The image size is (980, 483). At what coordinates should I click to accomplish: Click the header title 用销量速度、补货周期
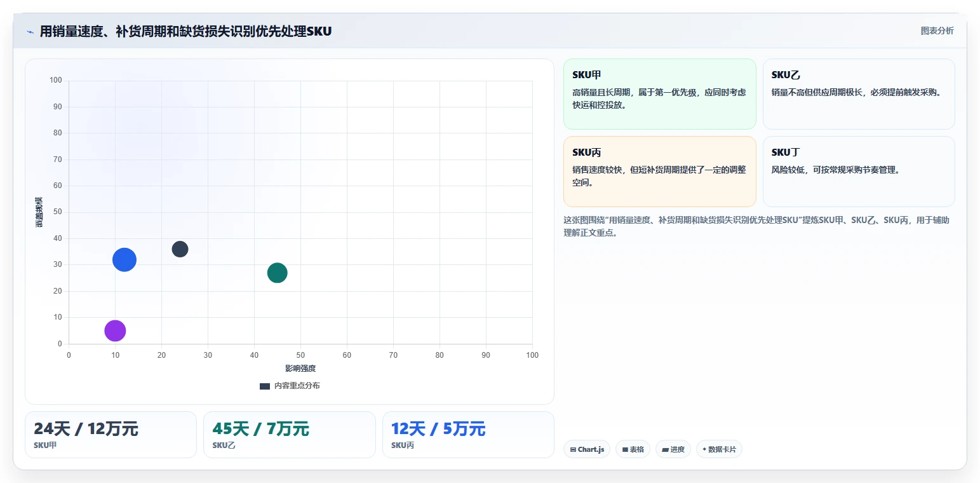pos(185,31)
